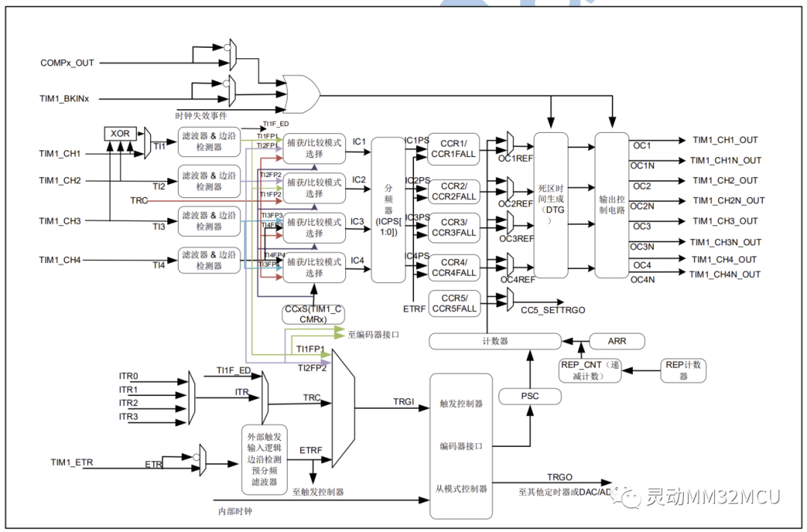Click the TIM1_ETR polarity multiplexer
The width and height of the screenshot is (807, 532).
coord(202,460)
